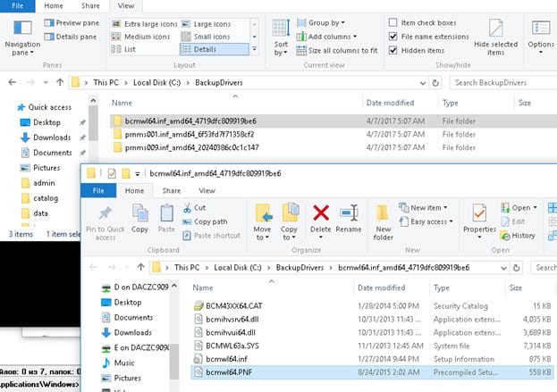
Task: Switch layout to List view
Action: (x=123, y=49)
